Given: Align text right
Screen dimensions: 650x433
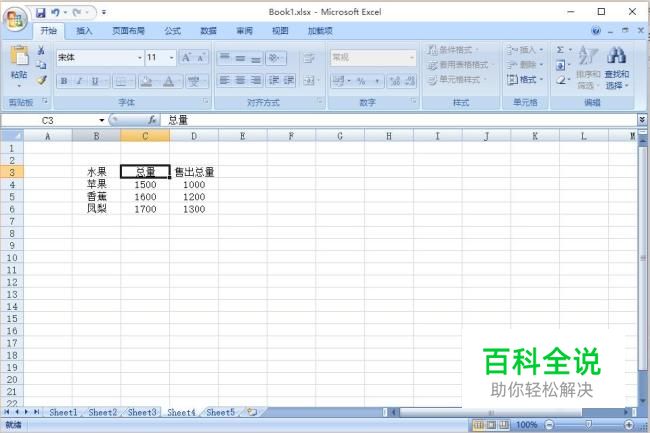Looking at the screenshot, I should pyautogui.click(x=256, y=80).
